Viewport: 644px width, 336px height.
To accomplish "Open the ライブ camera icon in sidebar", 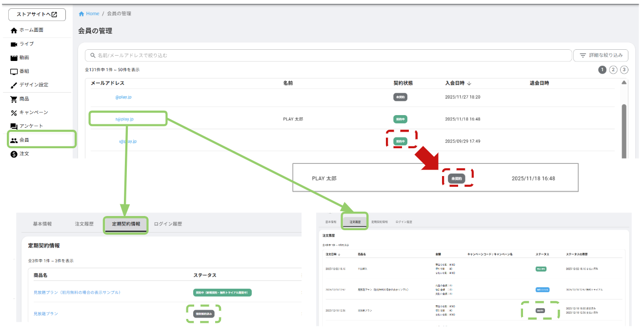I will point(14,44).
